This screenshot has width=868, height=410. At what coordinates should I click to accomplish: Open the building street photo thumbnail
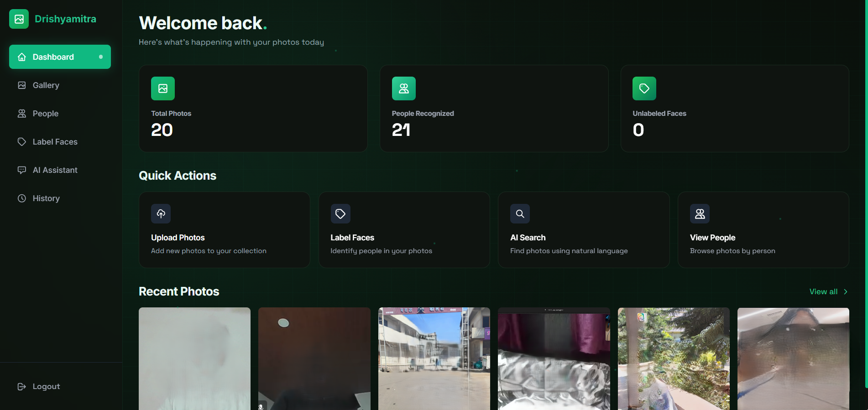point(434,358)
